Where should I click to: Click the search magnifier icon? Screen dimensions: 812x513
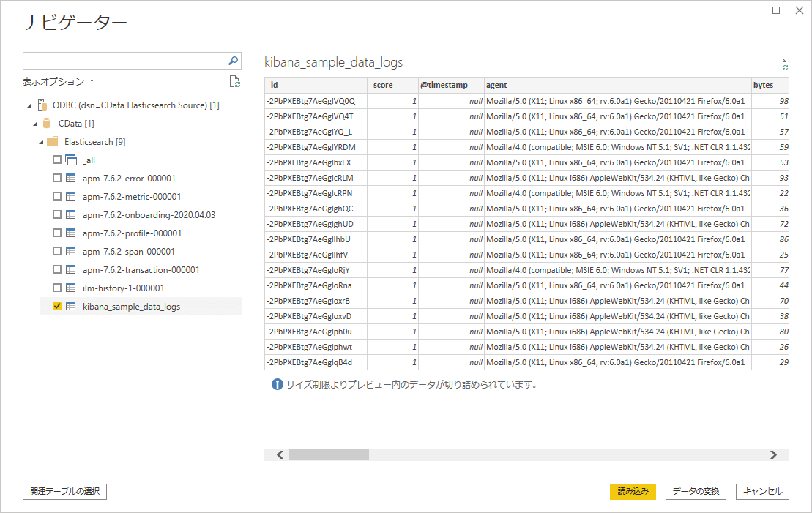pos(234,61)
